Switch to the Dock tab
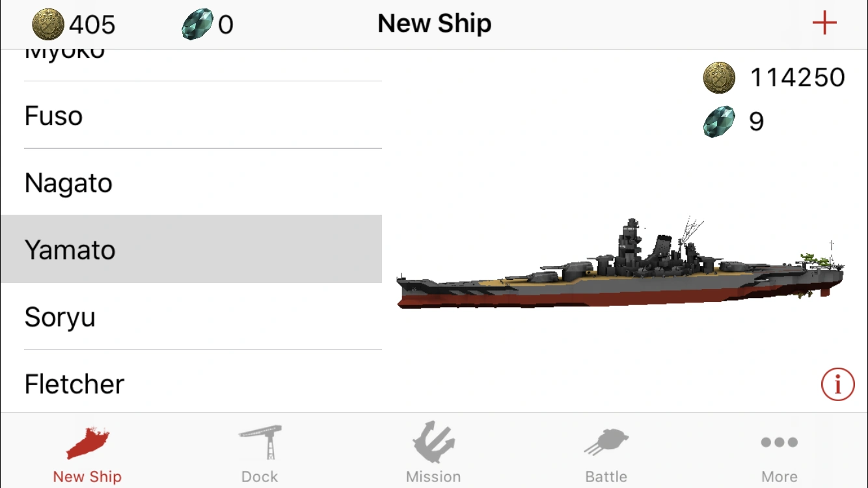This screenshot has height=488, width=868. coord(260,476)
